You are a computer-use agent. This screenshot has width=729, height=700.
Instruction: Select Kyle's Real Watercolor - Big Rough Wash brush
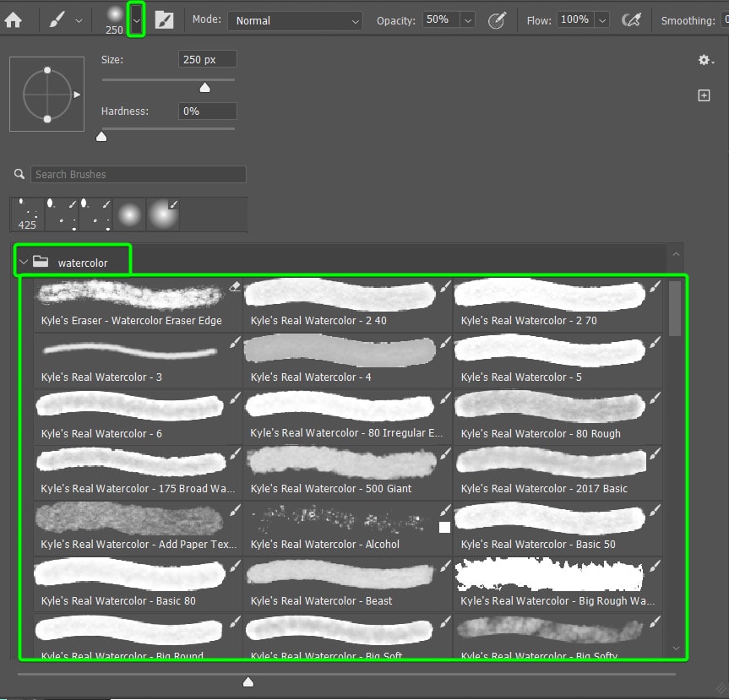tap(558, 584)
